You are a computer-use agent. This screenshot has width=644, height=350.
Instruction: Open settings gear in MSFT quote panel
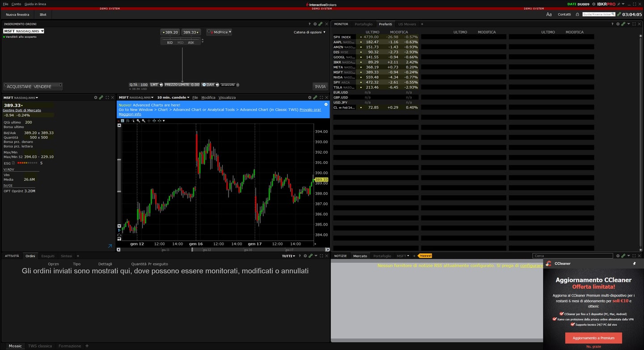click(96, 97)
